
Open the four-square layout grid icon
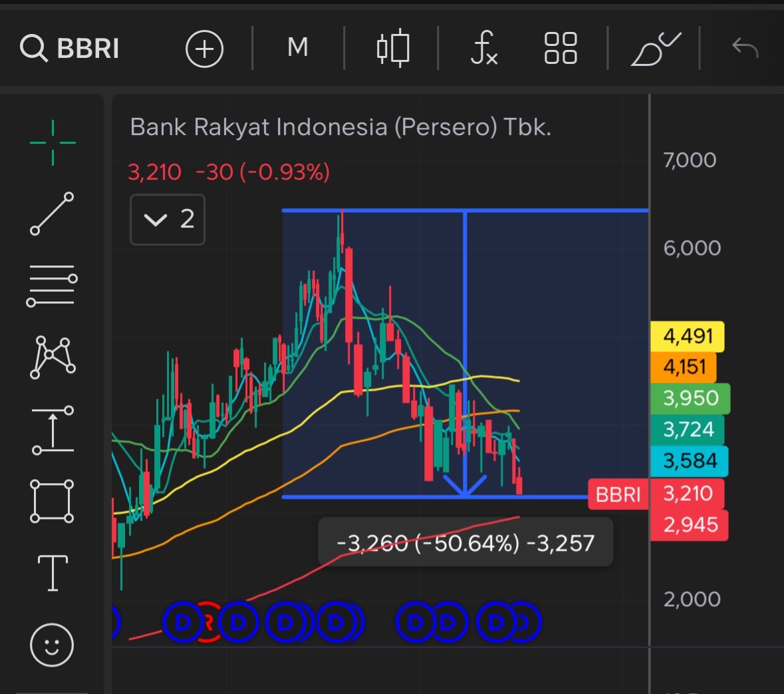tap(561, 49)
